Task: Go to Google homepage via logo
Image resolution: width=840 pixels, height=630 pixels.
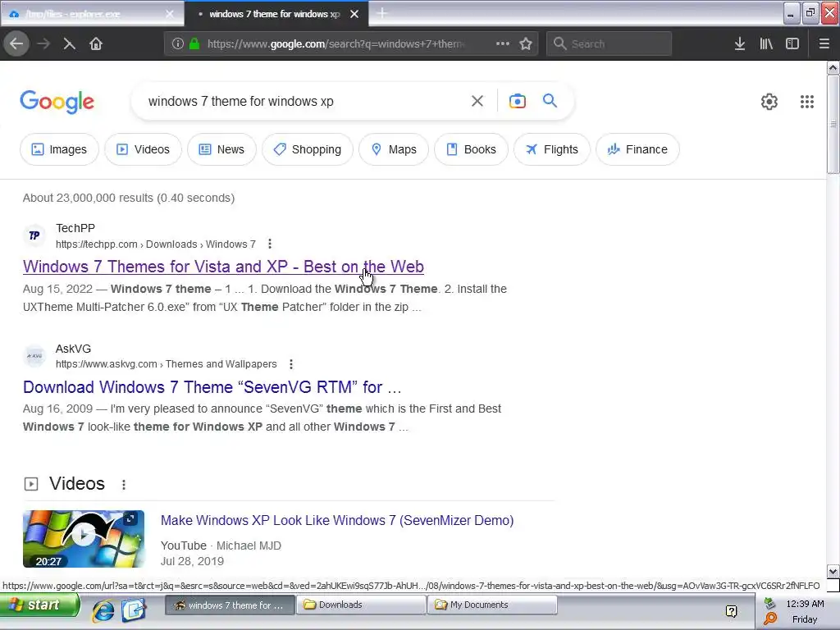Action: (57, 102)
